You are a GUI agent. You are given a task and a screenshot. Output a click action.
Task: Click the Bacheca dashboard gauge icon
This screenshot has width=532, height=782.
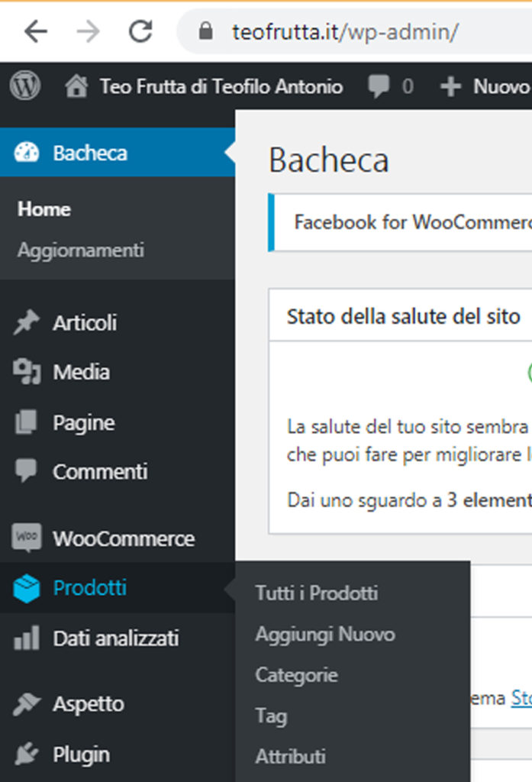(x=27, y=153)
